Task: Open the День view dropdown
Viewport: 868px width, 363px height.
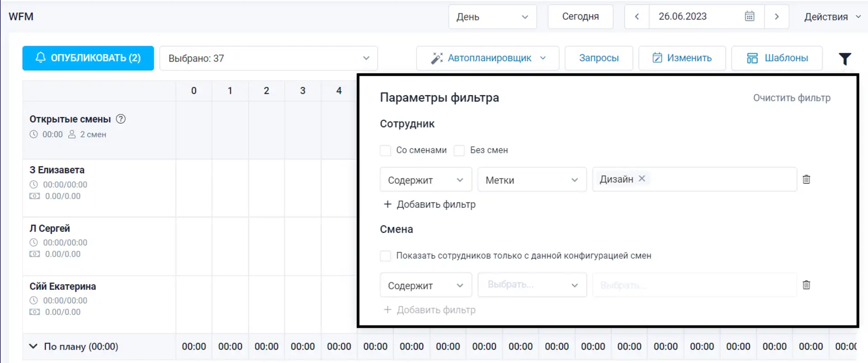Action: (x=492, y=17)
